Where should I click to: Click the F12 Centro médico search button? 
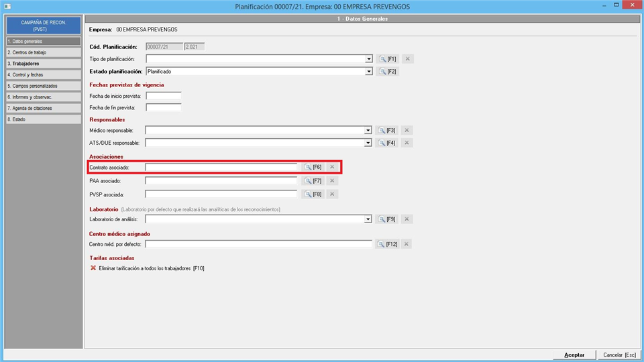(388, 244)
